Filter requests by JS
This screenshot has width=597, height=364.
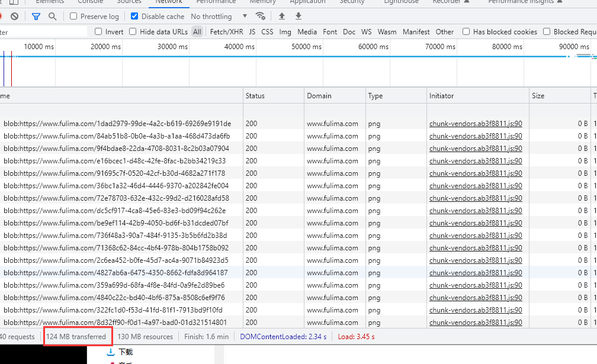point(252,32)
